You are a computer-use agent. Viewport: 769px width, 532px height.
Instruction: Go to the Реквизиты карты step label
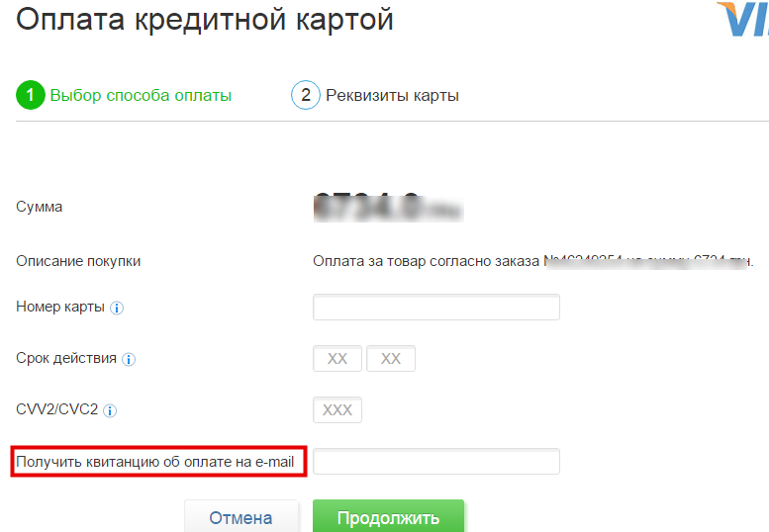point(392,96)
